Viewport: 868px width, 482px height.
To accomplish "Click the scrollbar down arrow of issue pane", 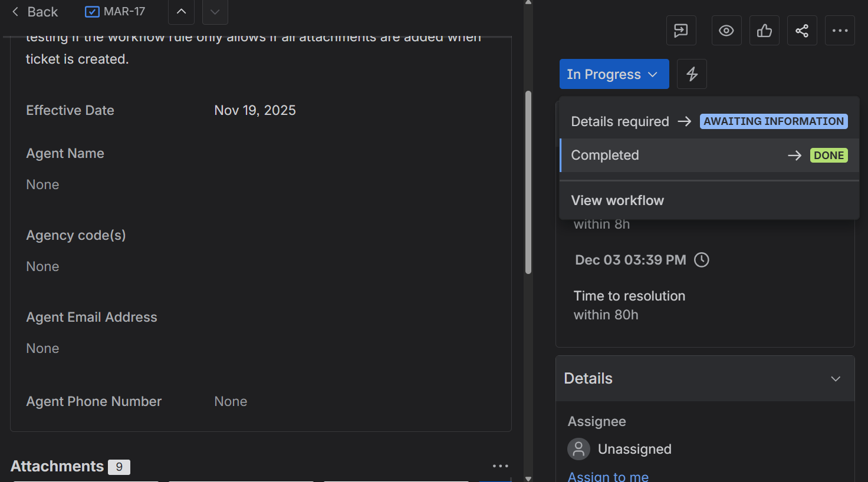I will tap(528, 478).
